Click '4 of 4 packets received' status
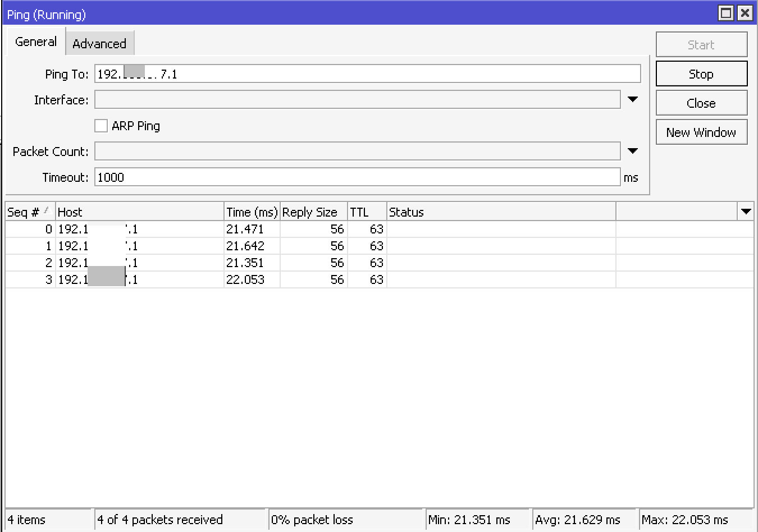 (180, 520)
